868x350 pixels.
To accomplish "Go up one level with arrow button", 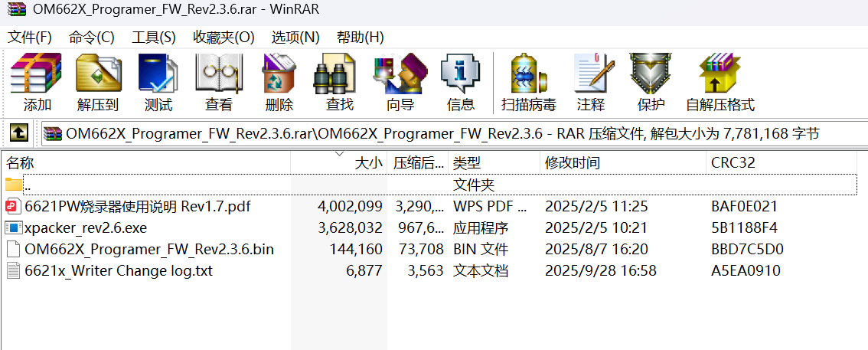I will [19, 133].
